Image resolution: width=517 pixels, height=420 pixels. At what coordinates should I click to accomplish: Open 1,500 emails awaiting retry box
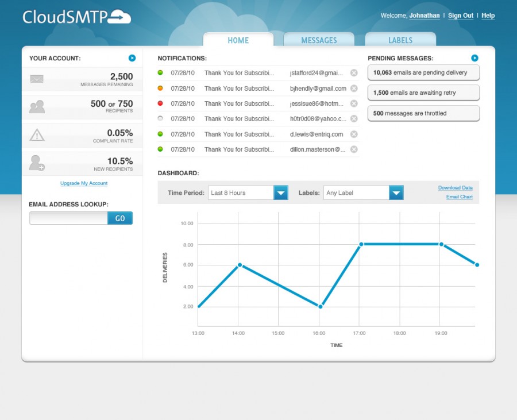tap(423, 93)
